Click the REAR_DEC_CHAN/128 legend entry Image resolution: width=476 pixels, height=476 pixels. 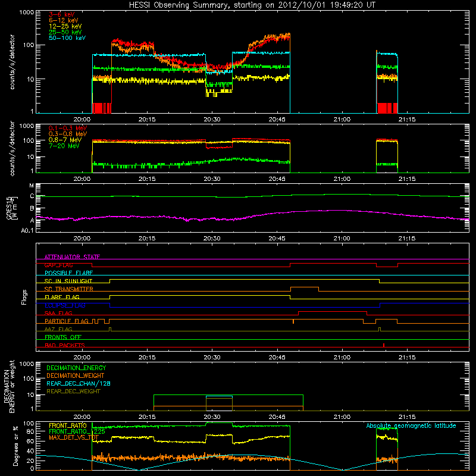[x=79, y=384]
